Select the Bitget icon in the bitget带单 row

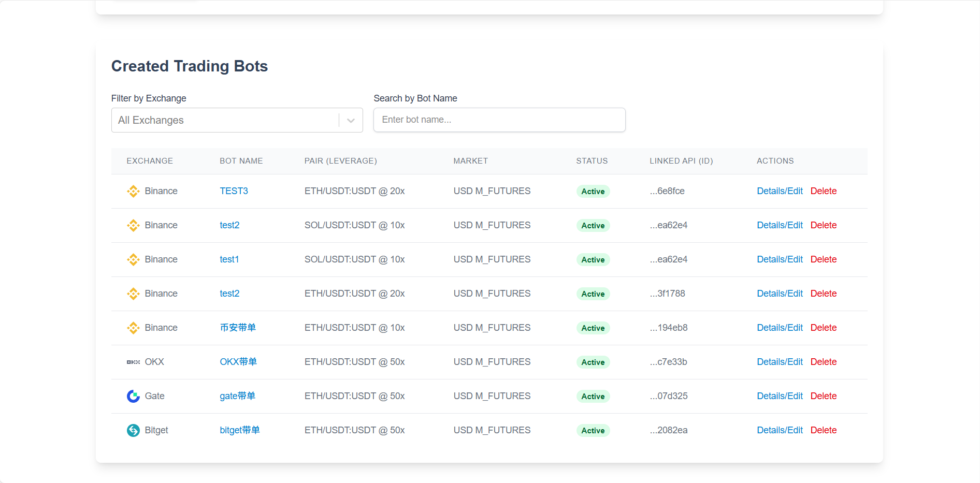click(133, 430)
